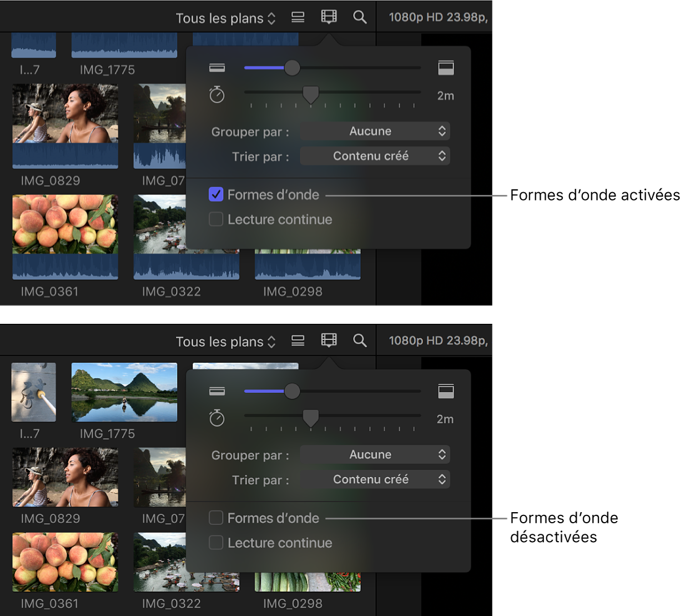Click search magnifier in top browser
Screen dimensions: 700x616
click(x=360, y=17)
